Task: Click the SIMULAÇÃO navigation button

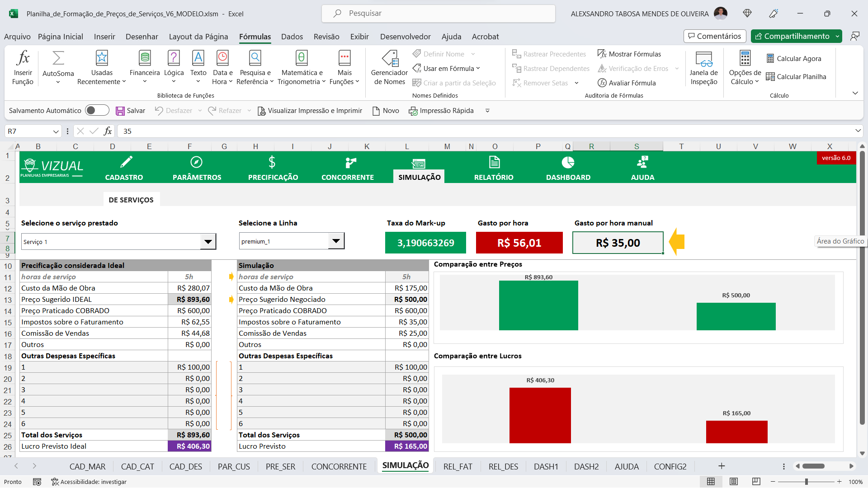Action: pyautogui.click(x=419, y=171)
